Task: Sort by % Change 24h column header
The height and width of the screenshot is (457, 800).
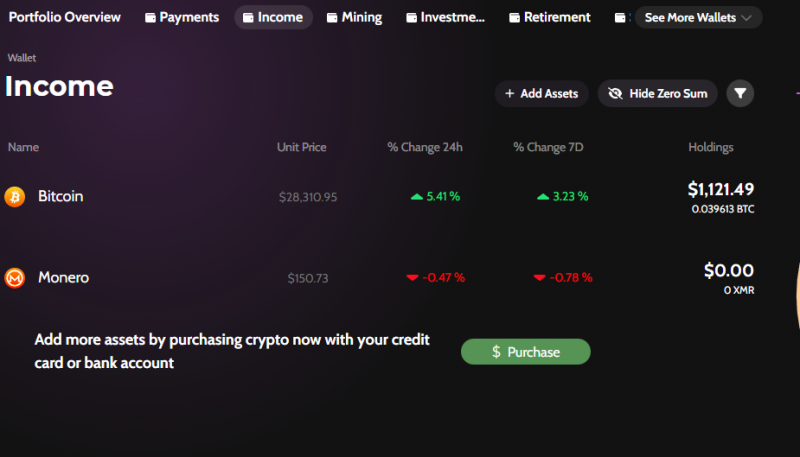Action: [x=425, y=148]
